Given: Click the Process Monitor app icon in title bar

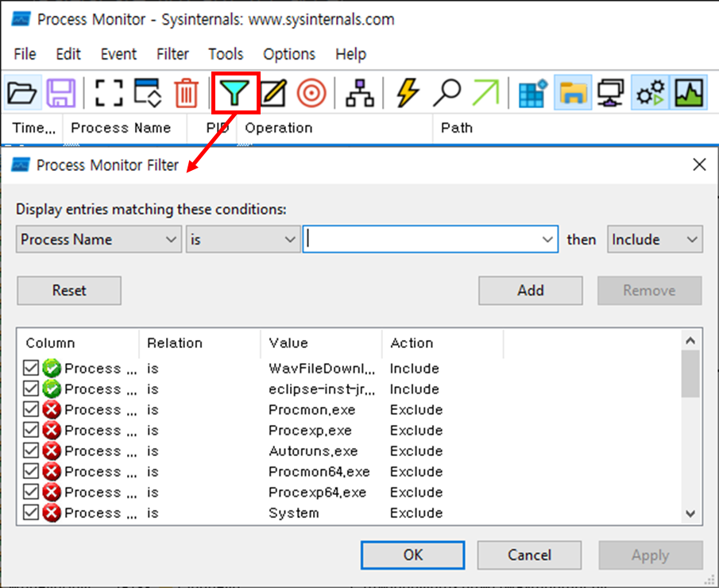Looking at the screenshot, I should (x=21, y=19).
